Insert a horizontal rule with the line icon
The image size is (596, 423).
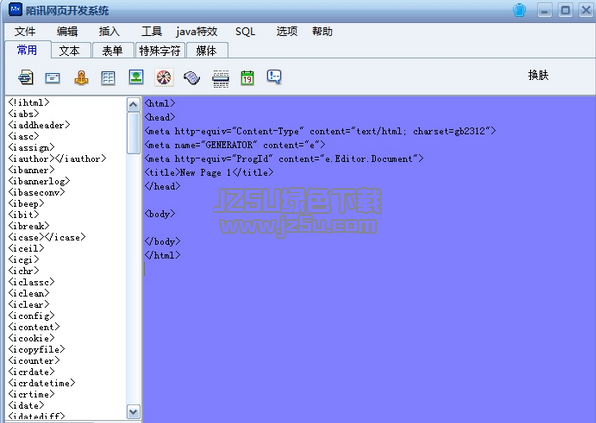[220, 79]
